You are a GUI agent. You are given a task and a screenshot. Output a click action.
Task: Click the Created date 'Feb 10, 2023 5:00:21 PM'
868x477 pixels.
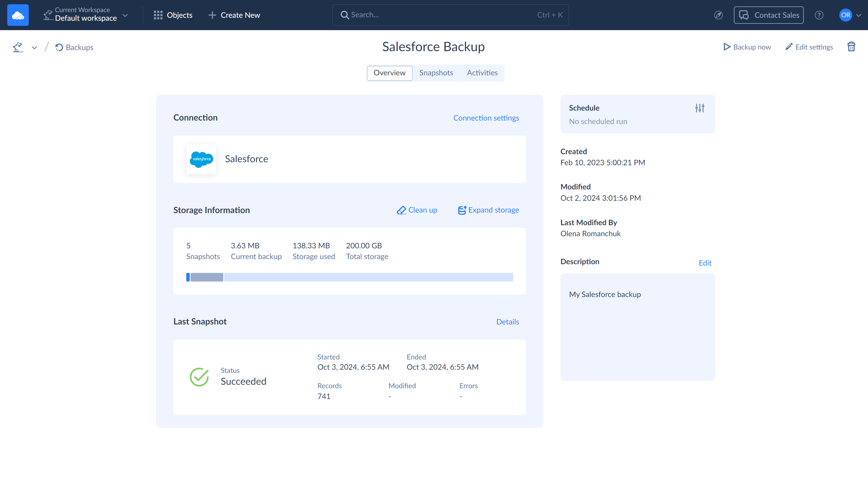[602, 162]
